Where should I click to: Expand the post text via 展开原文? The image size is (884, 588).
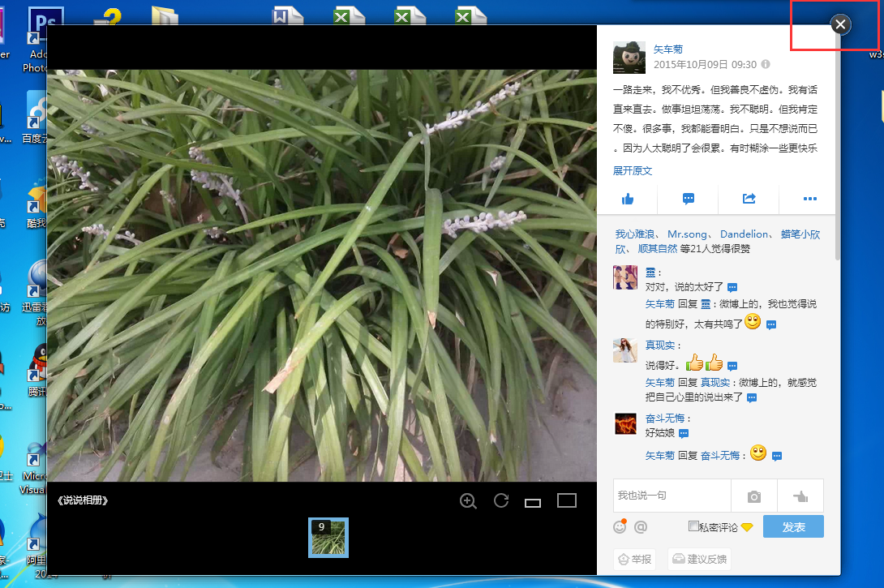[x=633, y=171]
